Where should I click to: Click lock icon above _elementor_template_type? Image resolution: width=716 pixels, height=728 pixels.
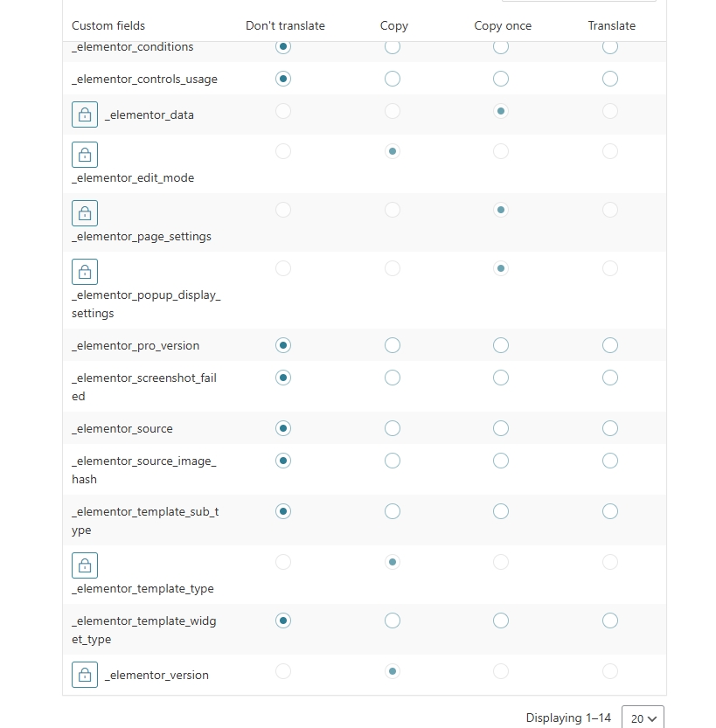tap(85, 565)
